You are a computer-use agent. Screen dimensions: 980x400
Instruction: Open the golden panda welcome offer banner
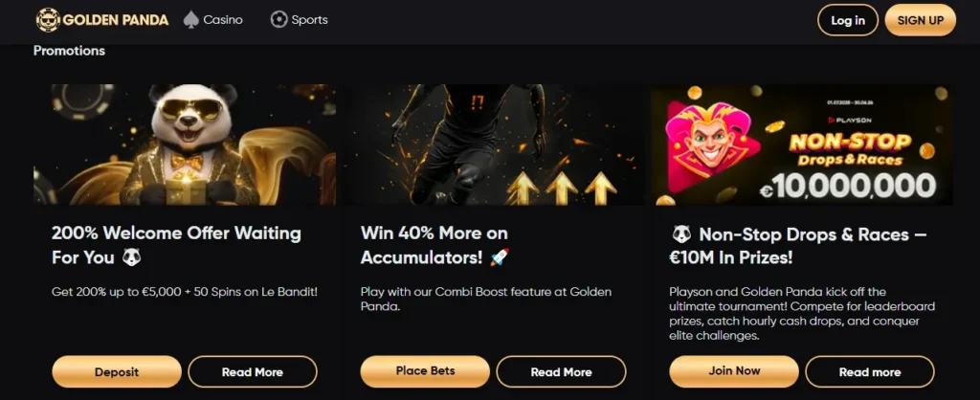point(185,145)
